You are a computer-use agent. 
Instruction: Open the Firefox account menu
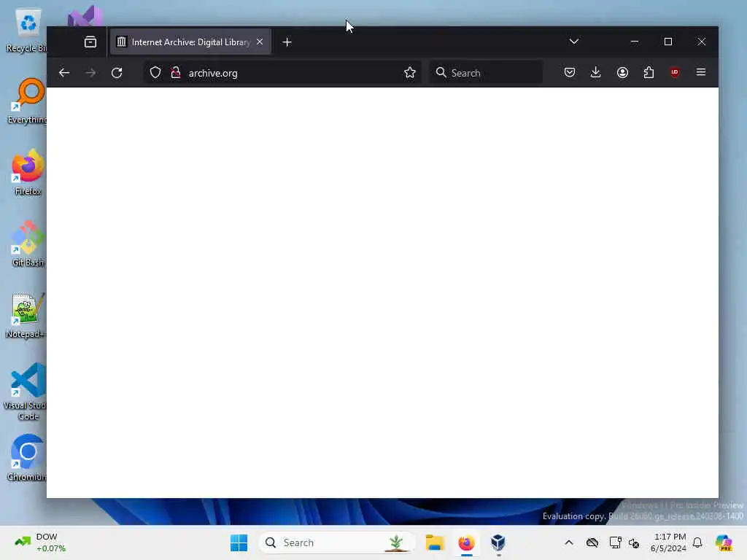[x=622, y=72]
